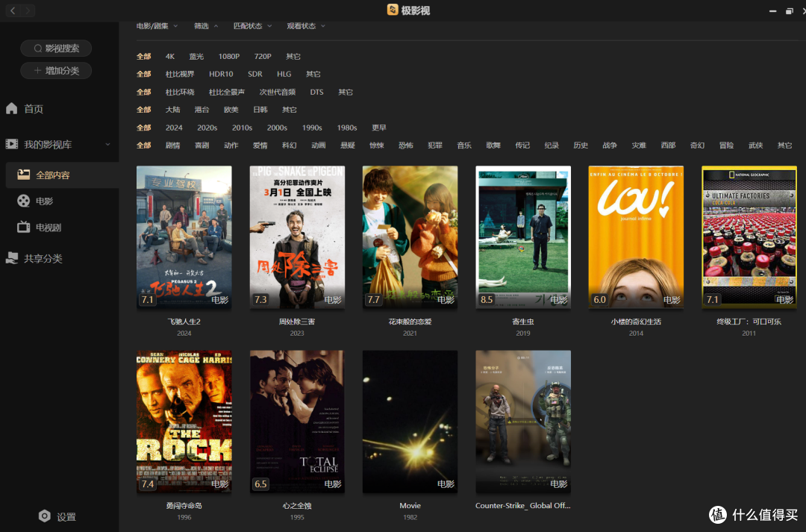
Task: Expand the 电影/剧集 dropdown
Action: pos(157,25)
